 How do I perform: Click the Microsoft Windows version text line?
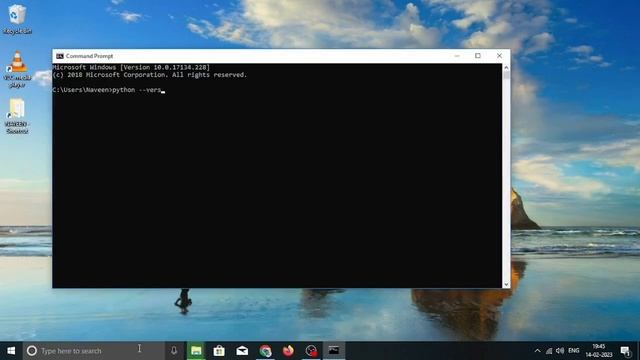(x=131, y=67)
